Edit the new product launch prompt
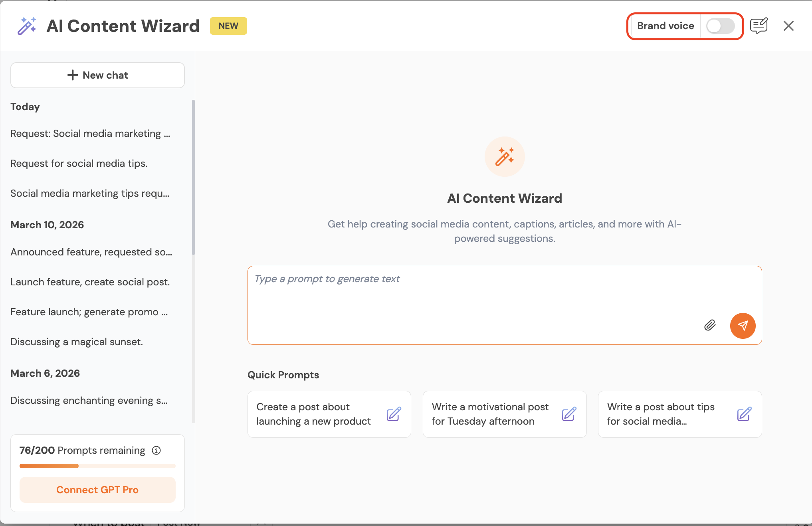 click(x=394, y=414)
